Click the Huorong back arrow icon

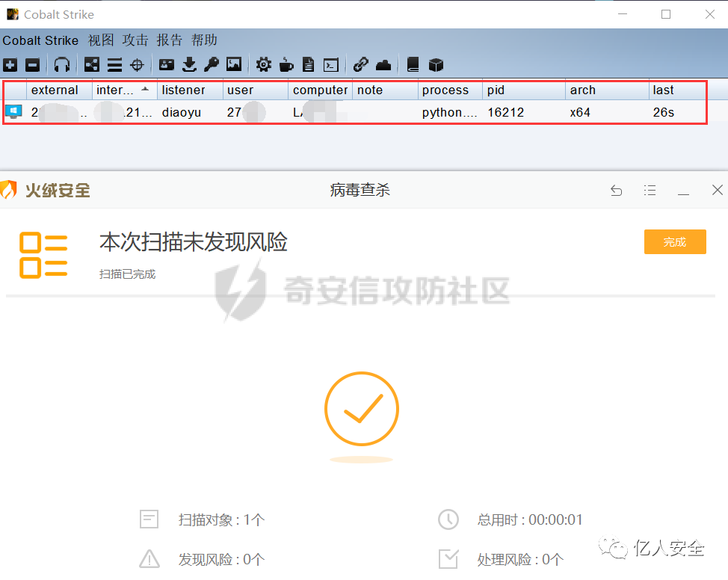pos(616,191)
